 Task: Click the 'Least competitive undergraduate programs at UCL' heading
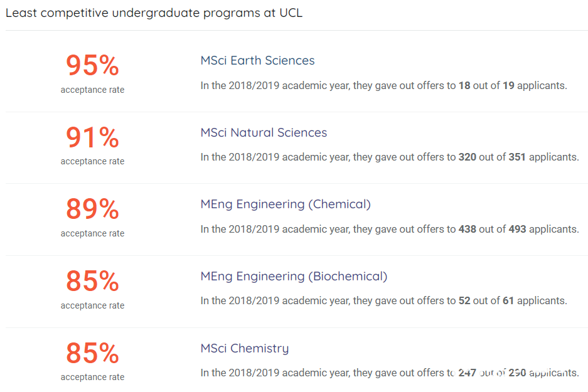154,13
